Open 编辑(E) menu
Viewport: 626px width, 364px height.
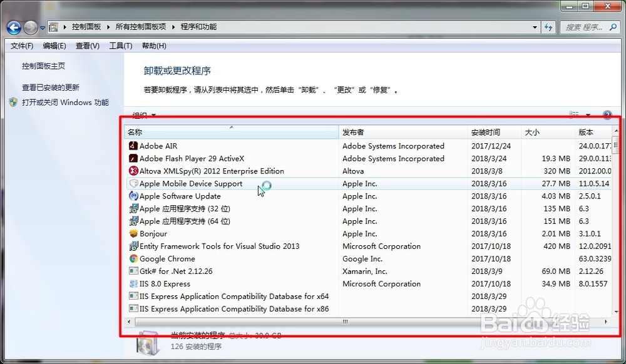[54, 46]
